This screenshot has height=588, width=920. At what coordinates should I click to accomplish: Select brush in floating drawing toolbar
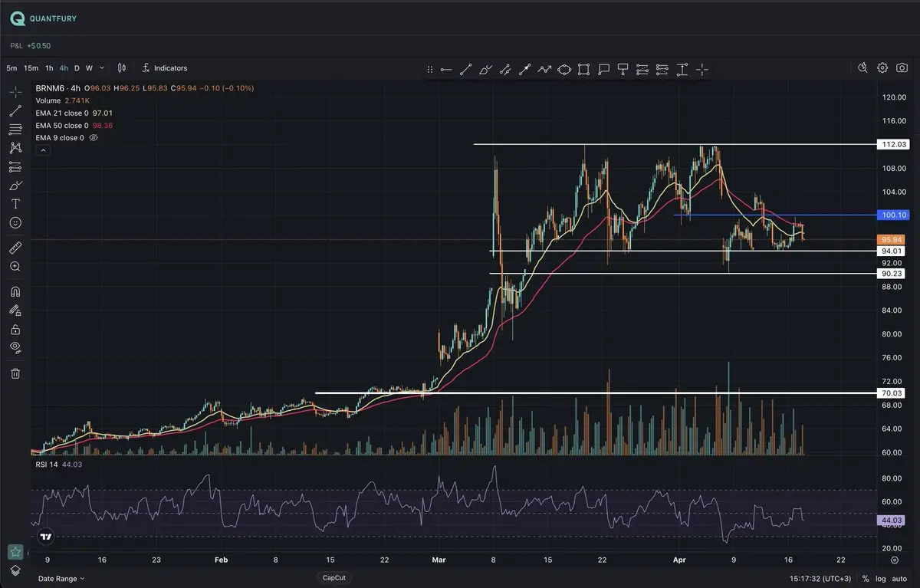pos(485,69)
